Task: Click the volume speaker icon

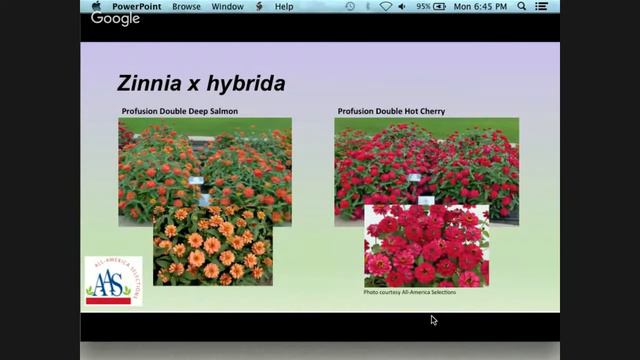Action: click(x=402, y=7)
